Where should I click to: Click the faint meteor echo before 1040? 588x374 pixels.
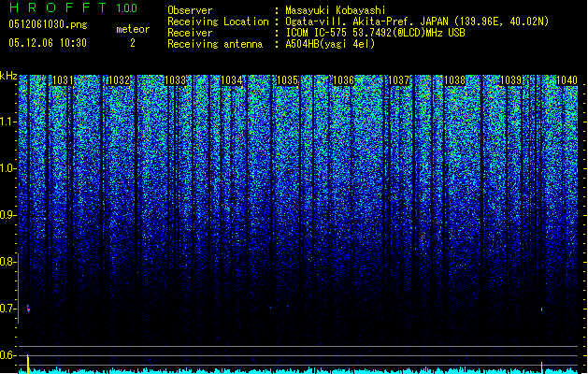[541, 309]
